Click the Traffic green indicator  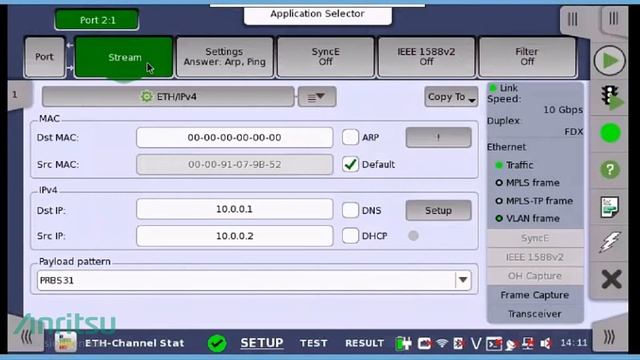click(x=499, y=165)
